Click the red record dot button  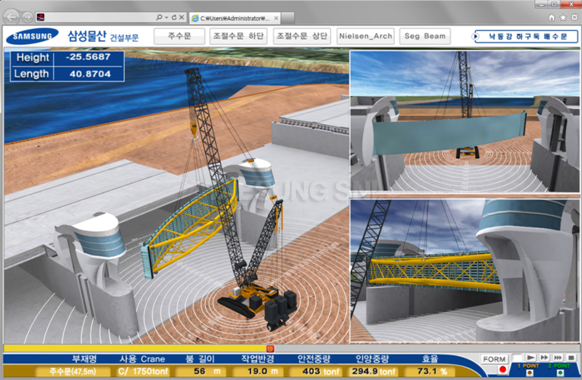pos(503,370)
